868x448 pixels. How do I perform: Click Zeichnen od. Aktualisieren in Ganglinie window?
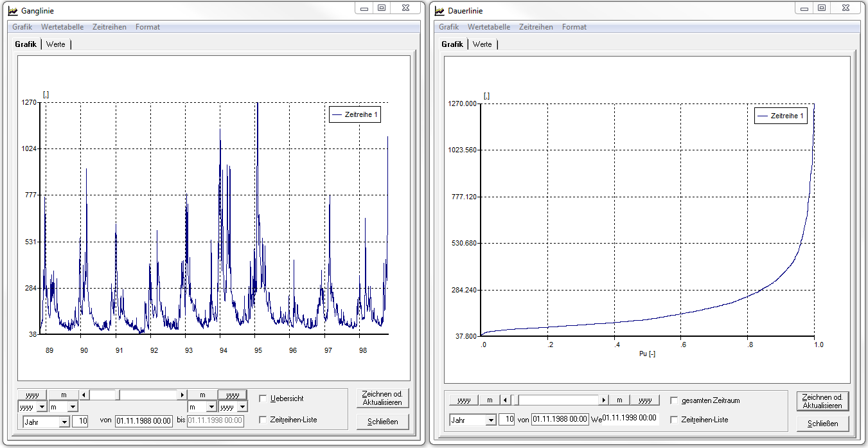coord(382,398)
